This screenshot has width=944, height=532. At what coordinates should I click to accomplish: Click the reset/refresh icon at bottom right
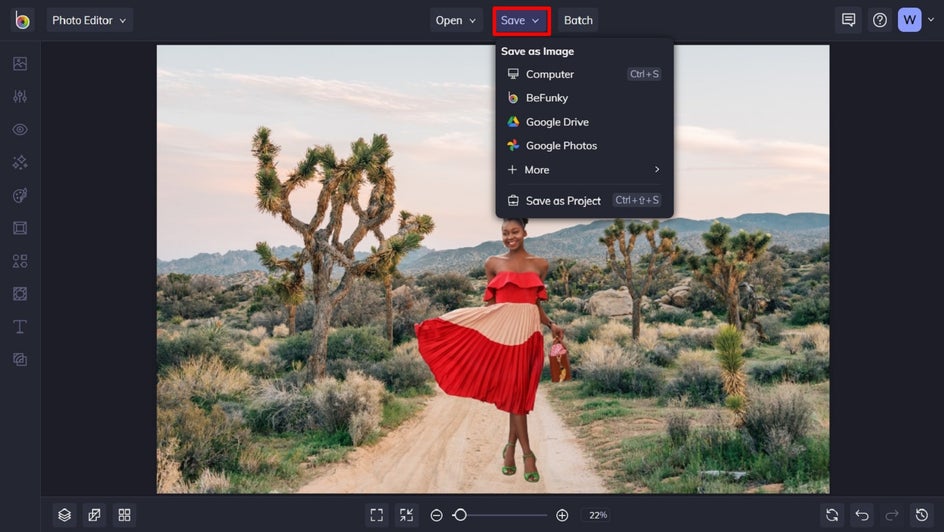coord(832,515)
